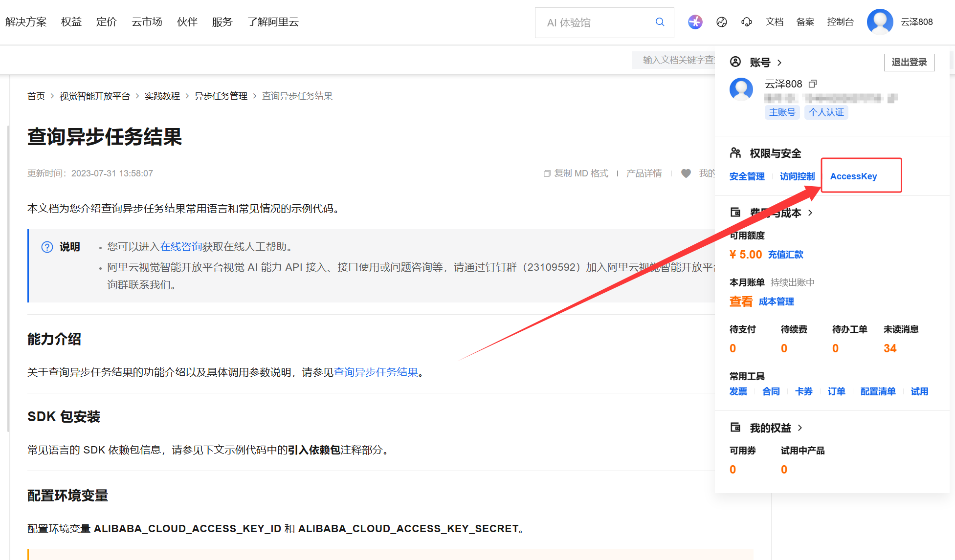Click the 复制 MD 格式 copy icon
The width and height of the screenshot is (955, 560).
(547, 173)
